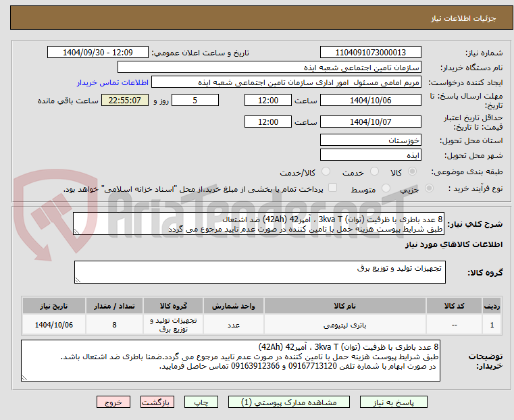This screenshot has width=514, height=420.
Task: Click the delivery province field خوزستان
Action: (x=370, y=140)
